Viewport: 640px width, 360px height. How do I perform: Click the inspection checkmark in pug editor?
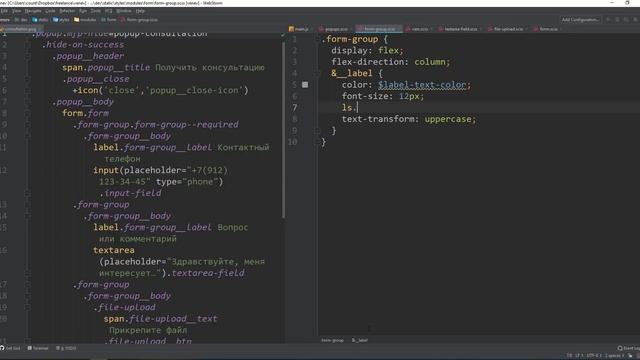click(283, 35)
